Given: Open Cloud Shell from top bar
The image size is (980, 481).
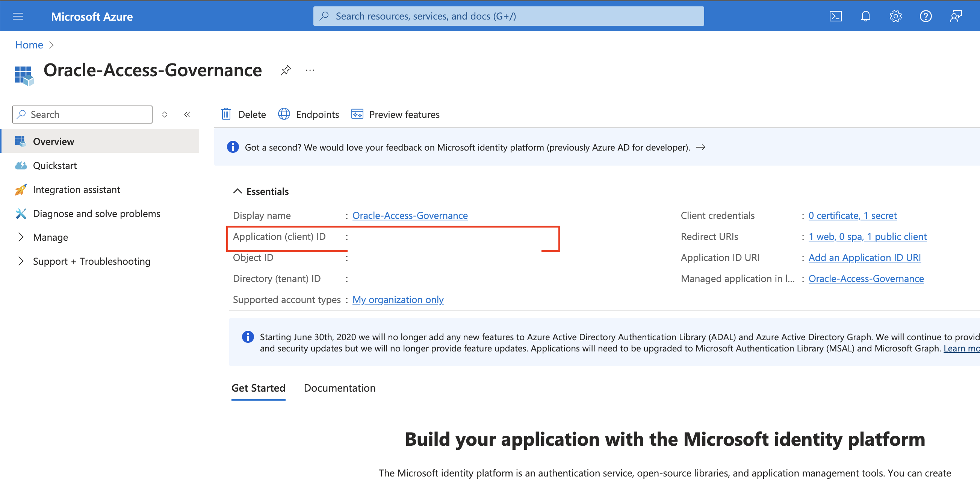Looking at the screenshot, I should point(835,17).
